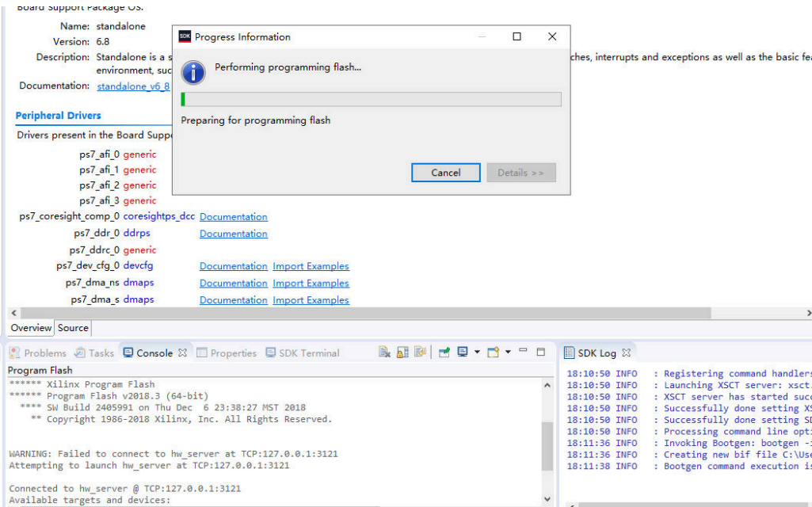The height and width of the screenshot is (507, 812).
Task: Open the Display Selected Console dropdown arrow
Action: [477, 353]
